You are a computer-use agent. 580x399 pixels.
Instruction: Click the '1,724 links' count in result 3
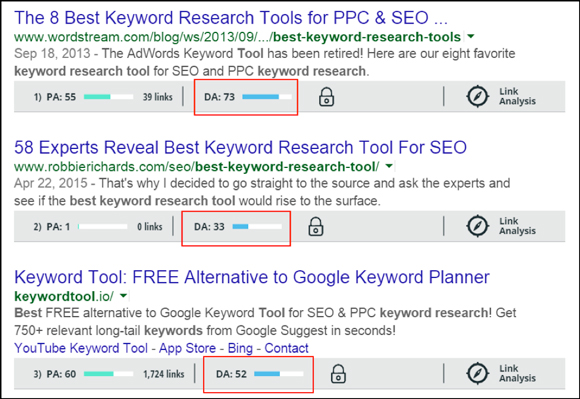(163, 374)
